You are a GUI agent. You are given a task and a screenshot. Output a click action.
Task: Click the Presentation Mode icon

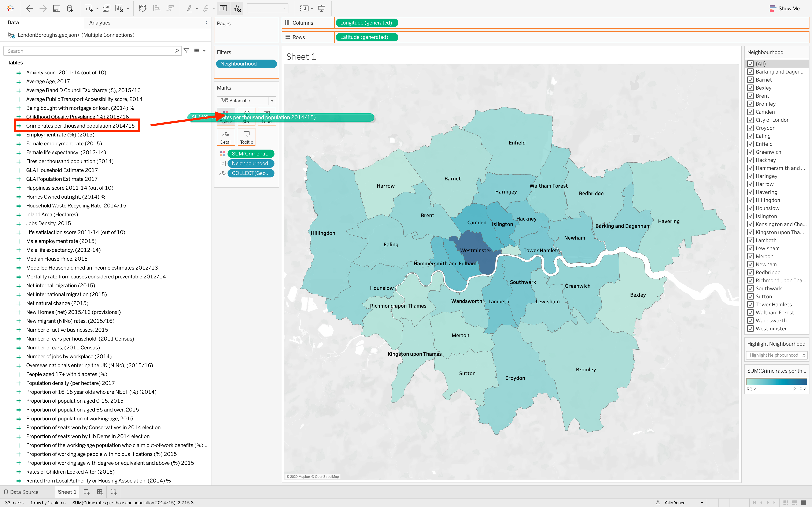coord(321,8)
